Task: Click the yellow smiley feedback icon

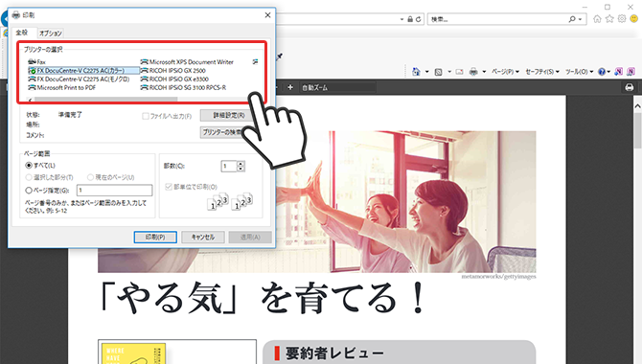Action: pyautogui.click(x=634, y=19)
